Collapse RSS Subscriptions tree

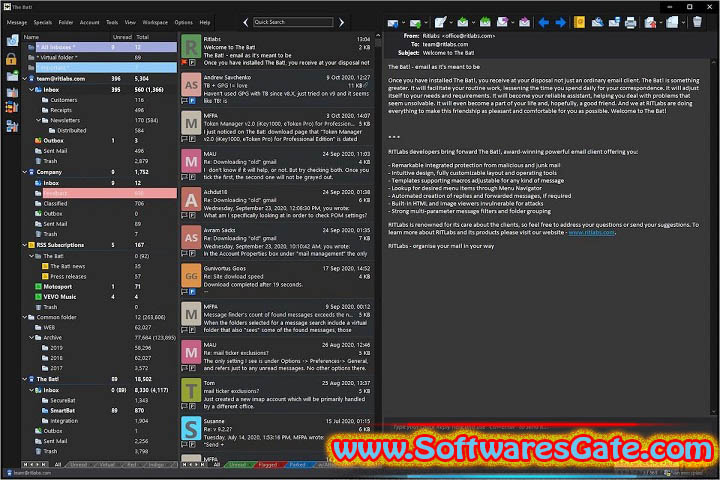25,245
